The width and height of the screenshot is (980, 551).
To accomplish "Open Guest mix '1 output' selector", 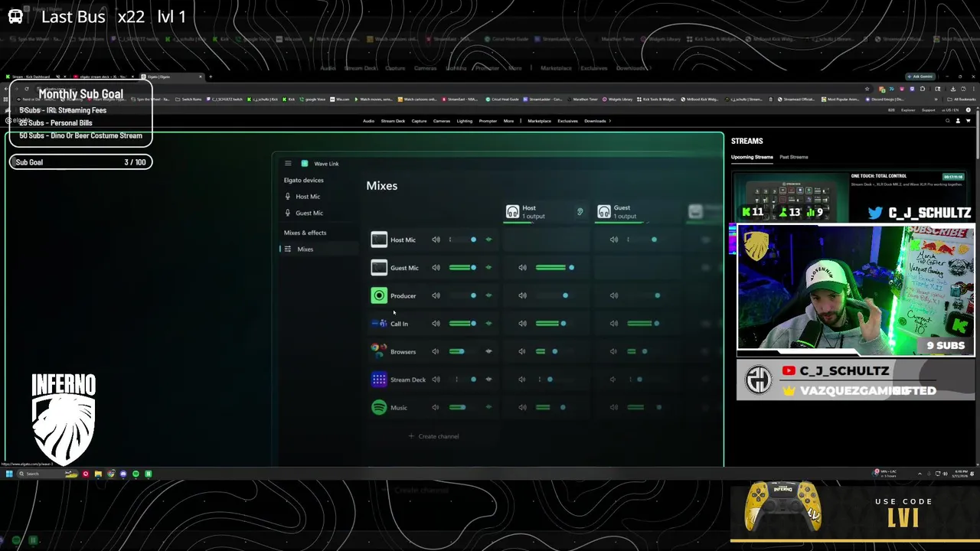I will pyautogui.click(x=626, y=217).
